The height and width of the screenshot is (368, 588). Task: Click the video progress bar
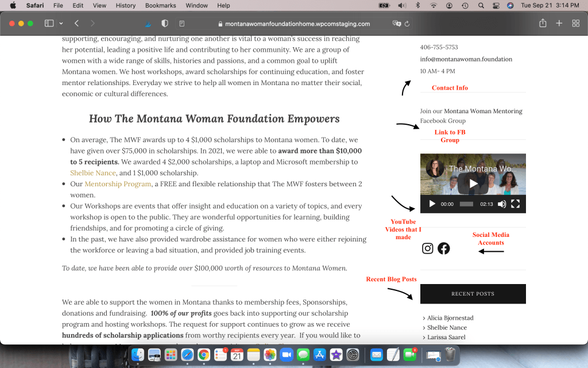[466, 204]
